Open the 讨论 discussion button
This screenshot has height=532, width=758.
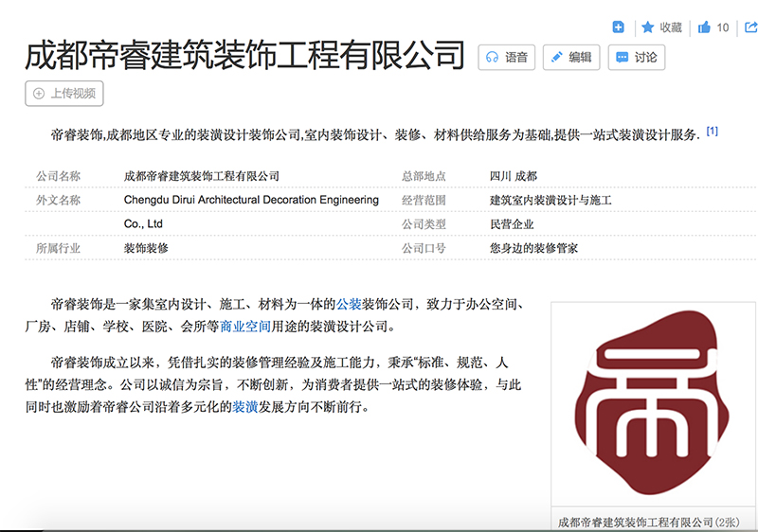[636, 57]
